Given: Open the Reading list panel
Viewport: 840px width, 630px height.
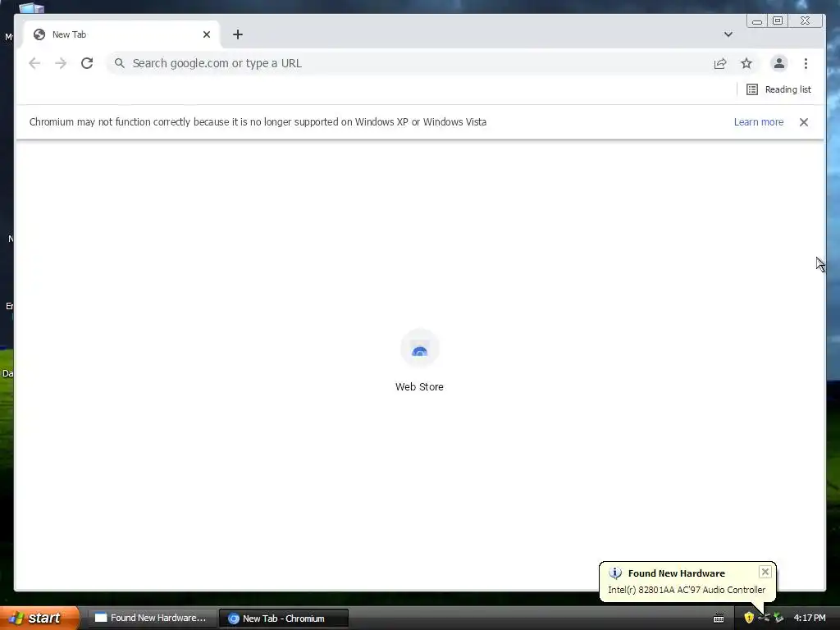Looking at the screenshot, I should click(779, 89).
